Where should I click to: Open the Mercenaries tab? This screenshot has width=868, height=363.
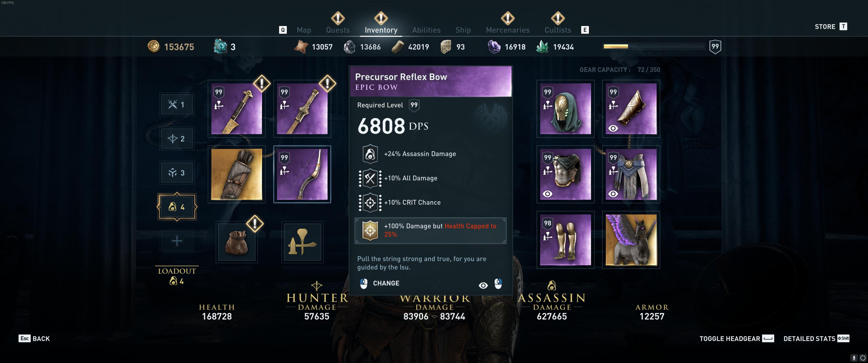tap(507, 30)
